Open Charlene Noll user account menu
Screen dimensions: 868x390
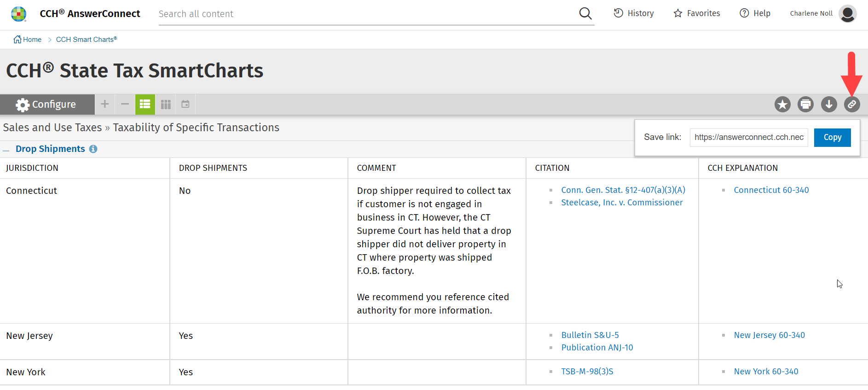point(847,13)
